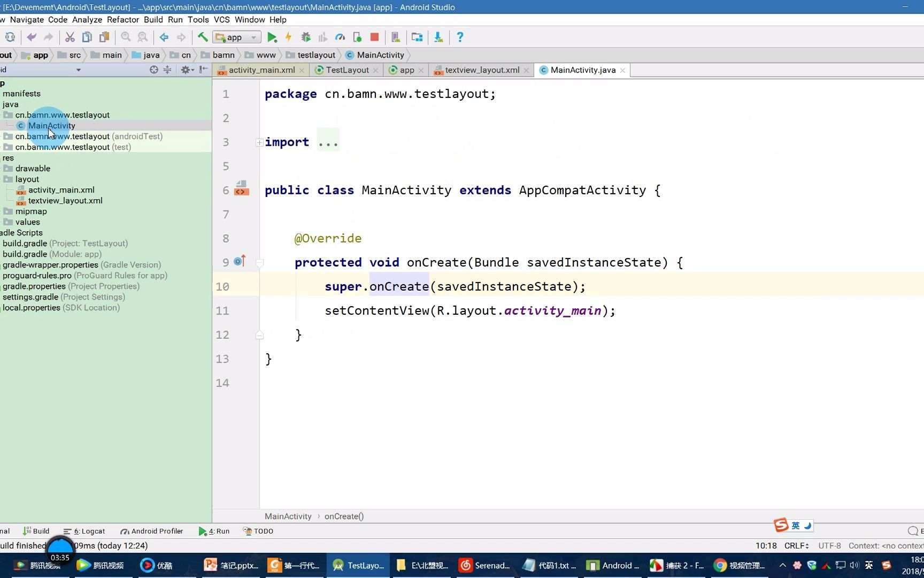Click Attach debugger to Android process icon
The height and width of the screenshot is (578, 924).
pyautogui.click(x=357, y=37)
